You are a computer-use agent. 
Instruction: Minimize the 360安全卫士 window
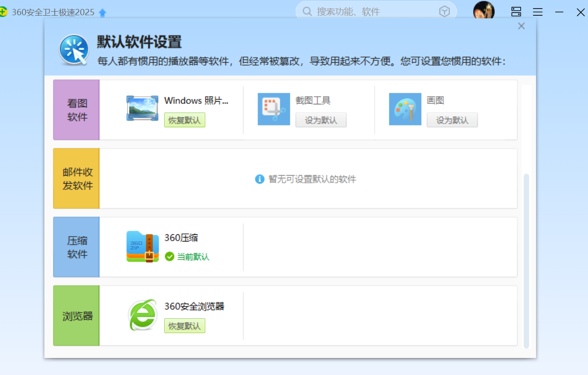pos(559,12)
